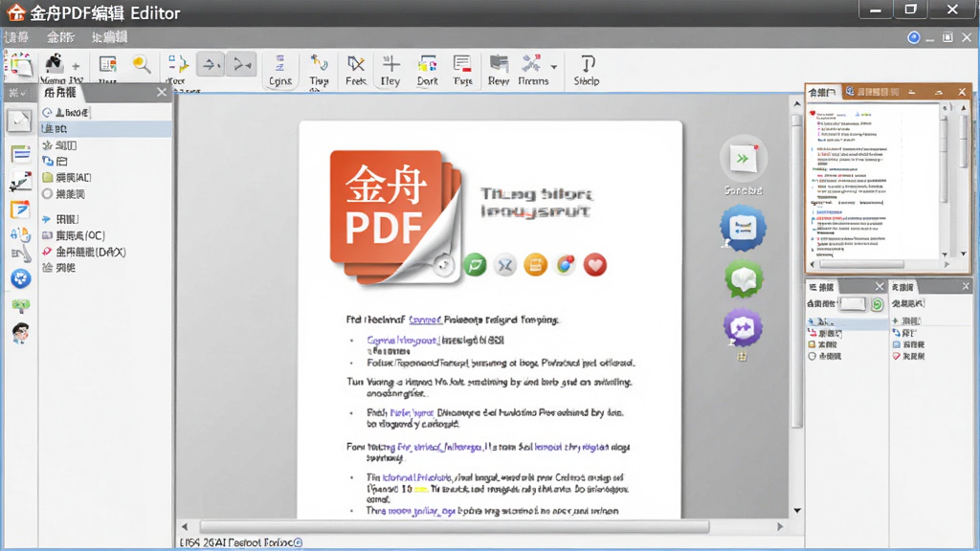Screen dimensions: 980x551
Task: Open the third menu bar item
Action: (x=109, y=37)
